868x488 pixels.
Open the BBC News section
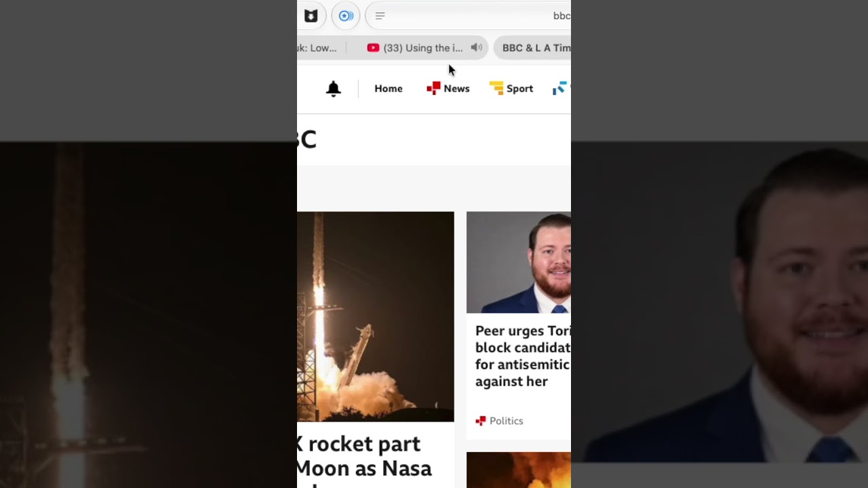click(x=448, y=89)
